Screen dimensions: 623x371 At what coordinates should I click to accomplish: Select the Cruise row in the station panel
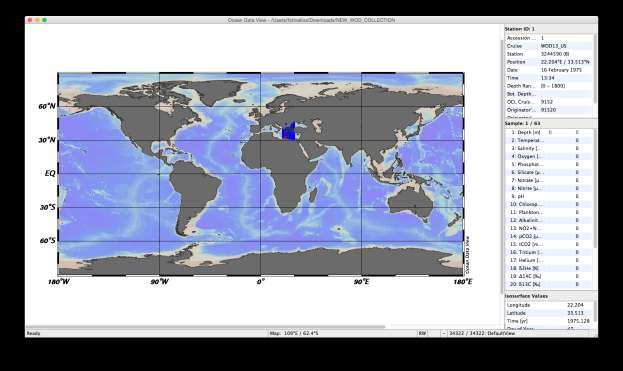(549, 46)
